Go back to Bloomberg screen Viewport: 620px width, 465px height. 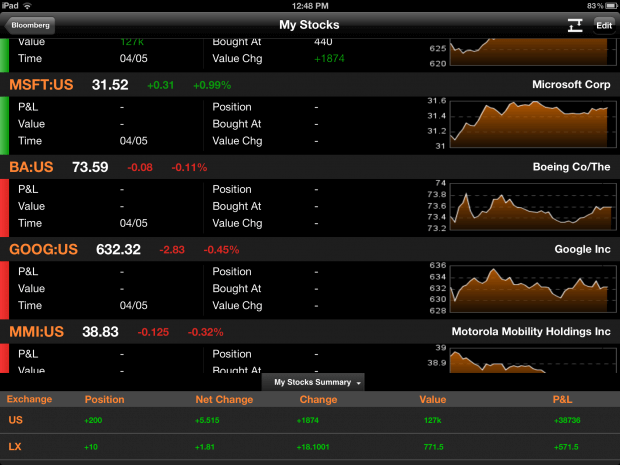click(x=30, y=25)
